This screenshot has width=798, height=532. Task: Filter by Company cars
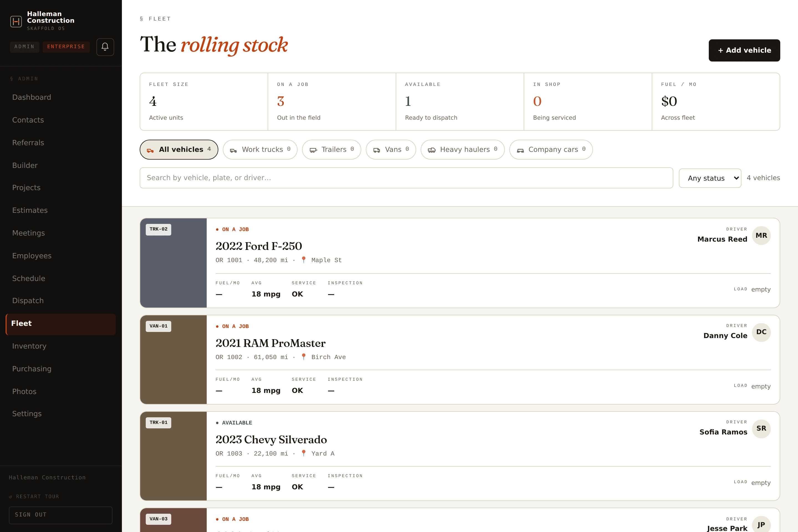[x=551, y=150]
